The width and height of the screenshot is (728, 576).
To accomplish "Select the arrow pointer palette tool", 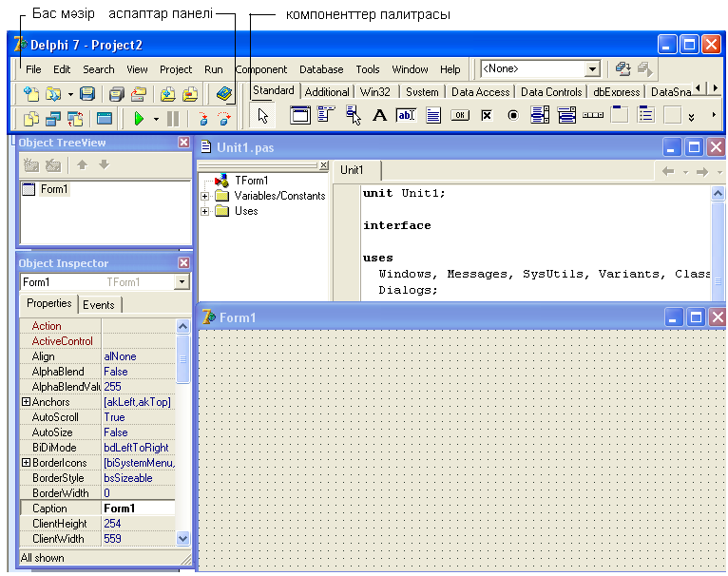I will point(263,116).
